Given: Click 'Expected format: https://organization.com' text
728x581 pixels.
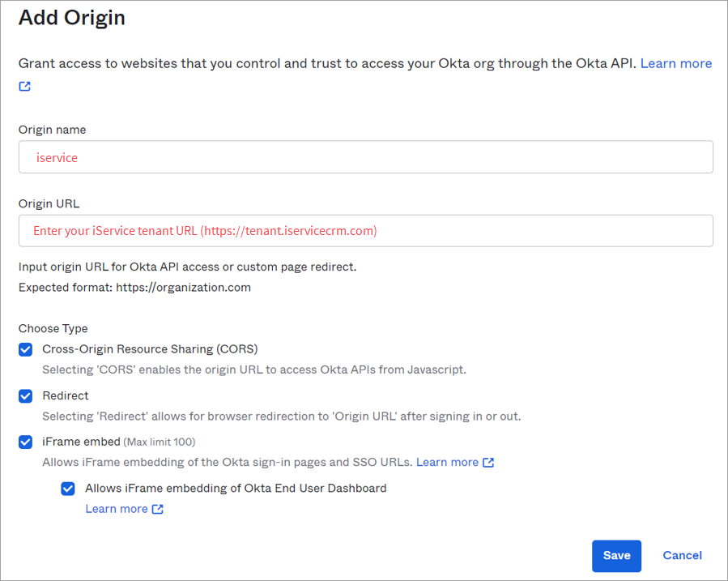Looking at the screenshot, I should pyautogui.click(x=134, y=288).
